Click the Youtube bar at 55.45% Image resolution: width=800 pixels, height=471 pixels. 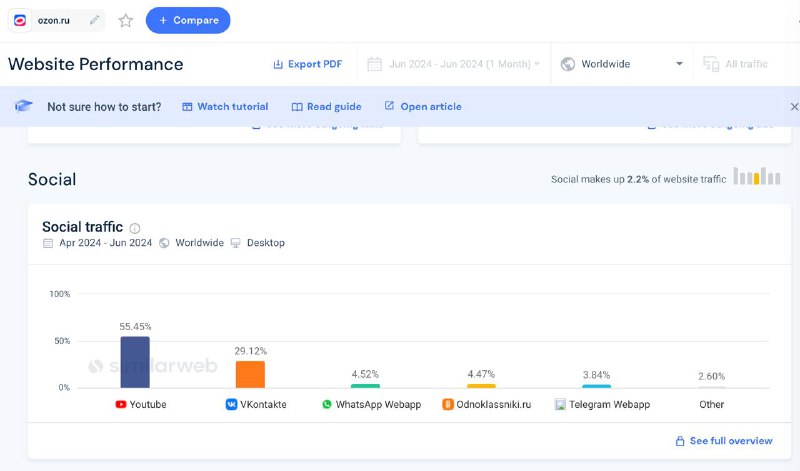pos(135,362)
